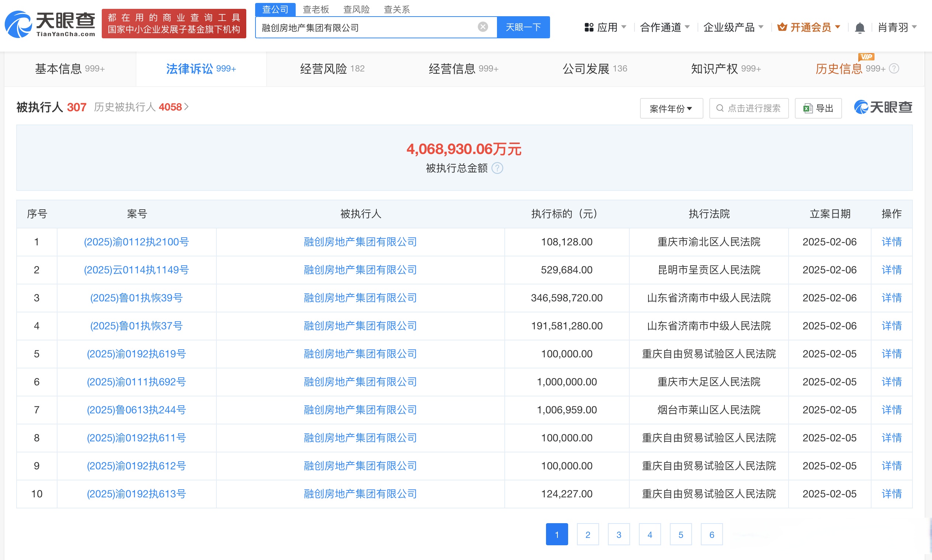Click the 天眼一下 search button

(523, 27)
